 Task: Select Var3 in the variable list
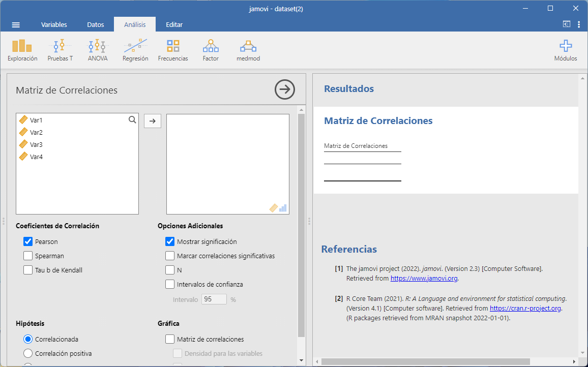(x=36, y=145)
